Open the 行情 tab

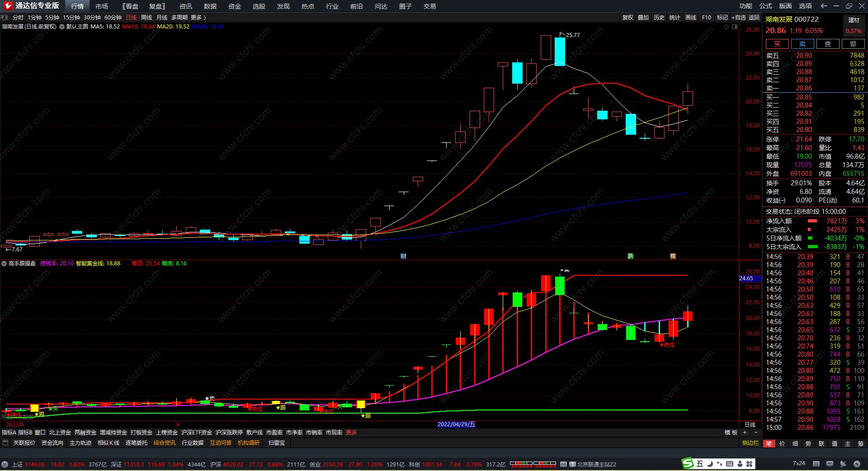pos(77,6)
